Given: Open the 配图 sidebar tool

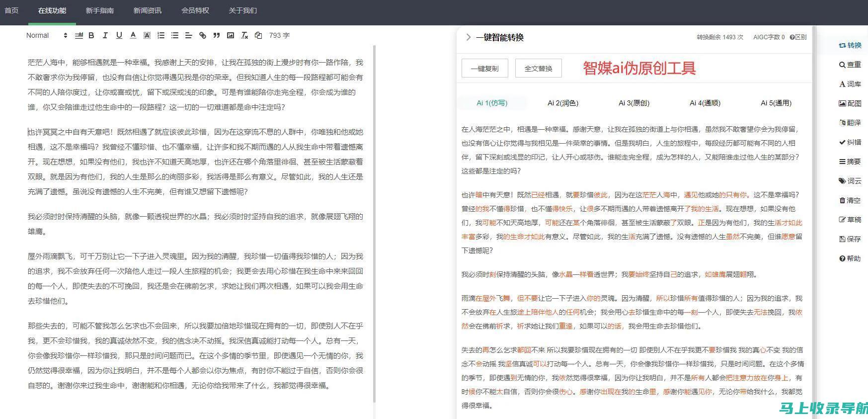Looking at the screenshot, I should click(x=850, y=103).
